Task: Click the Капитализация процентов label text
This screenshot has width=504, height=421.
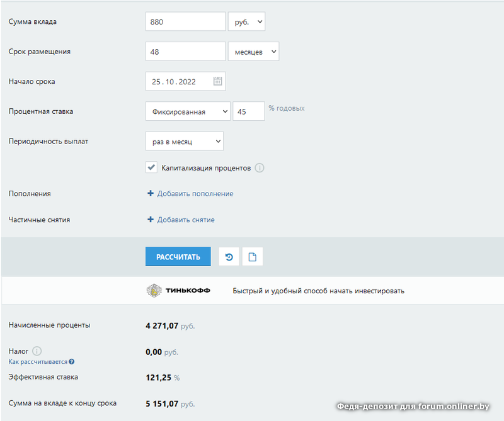Action: coord(206,168)
